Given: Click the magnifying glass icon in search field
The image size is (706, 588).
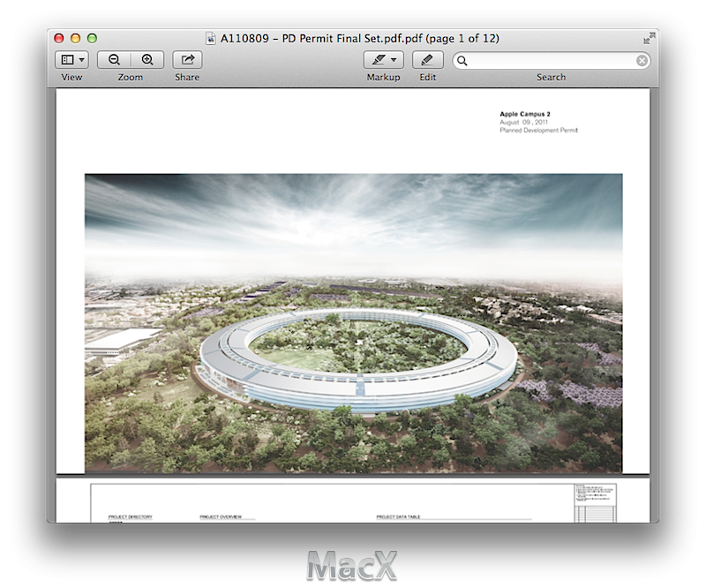Looking at the screenshot, I should (x=462, y=61).
